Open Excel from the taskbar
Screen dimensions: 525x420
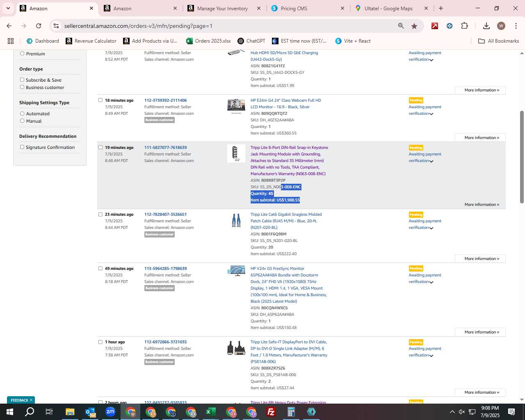coord(211,412)
